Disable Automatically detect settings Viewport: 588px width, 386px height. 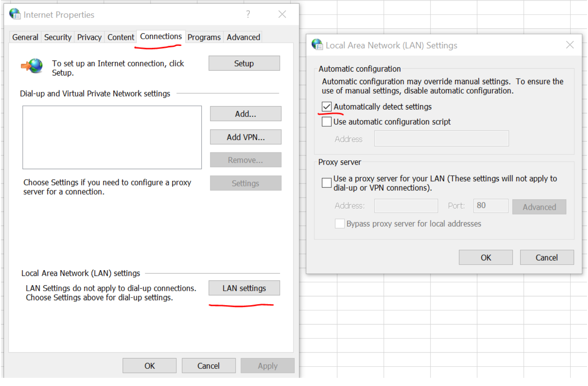327,107
